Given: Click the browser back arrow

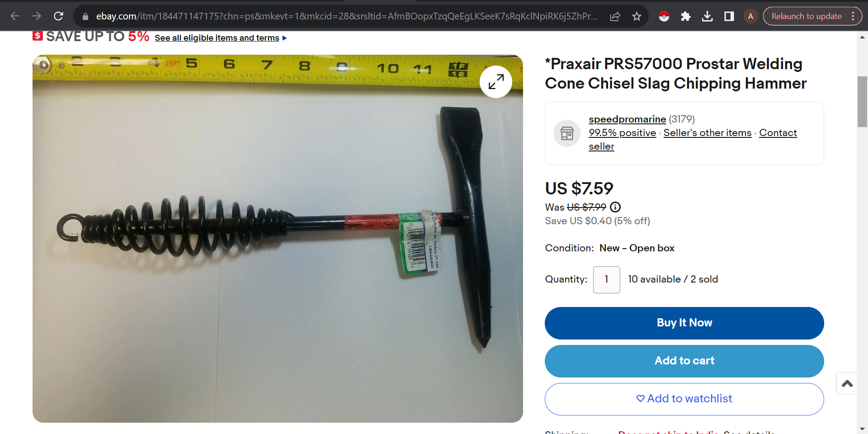Looking at the screenshot, I should pos(15,16).
